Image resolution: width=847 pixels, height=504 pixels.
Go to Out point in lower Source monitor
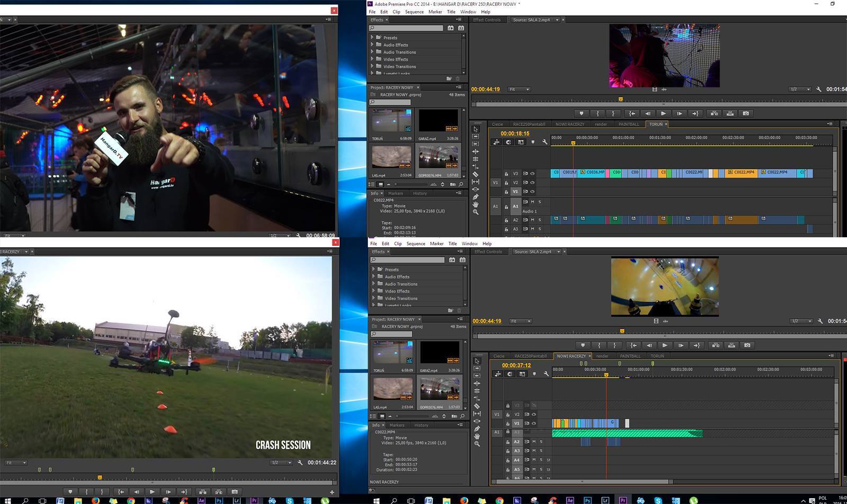(697, 345)
